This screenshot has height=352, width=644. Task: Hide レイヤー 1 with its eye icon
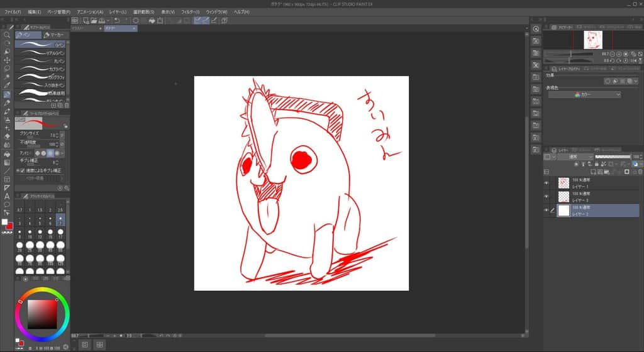[547, 183]
